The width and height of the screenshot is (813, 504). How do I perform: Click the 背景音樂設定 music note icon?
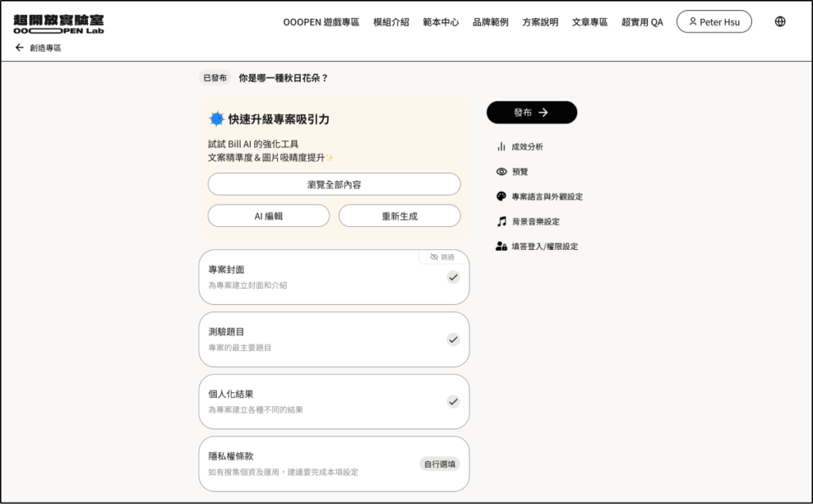501,221
